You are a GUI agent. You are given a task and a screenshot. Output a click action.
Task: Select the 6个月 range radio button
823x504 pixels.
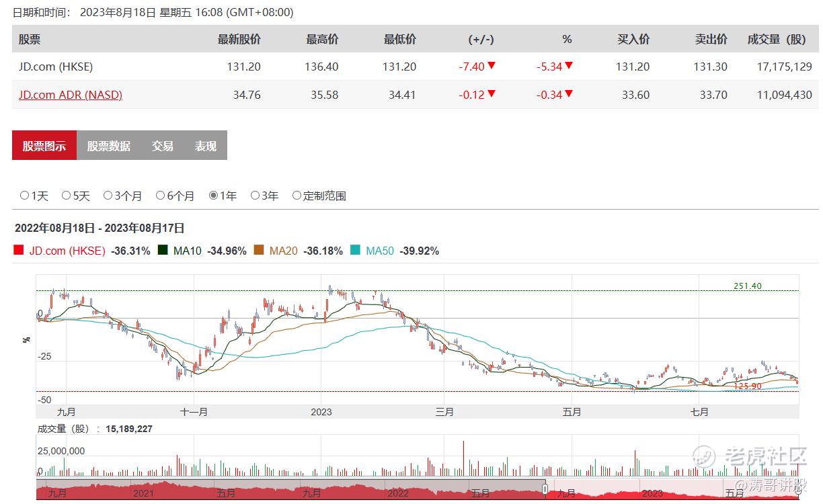tap(160, 196)
